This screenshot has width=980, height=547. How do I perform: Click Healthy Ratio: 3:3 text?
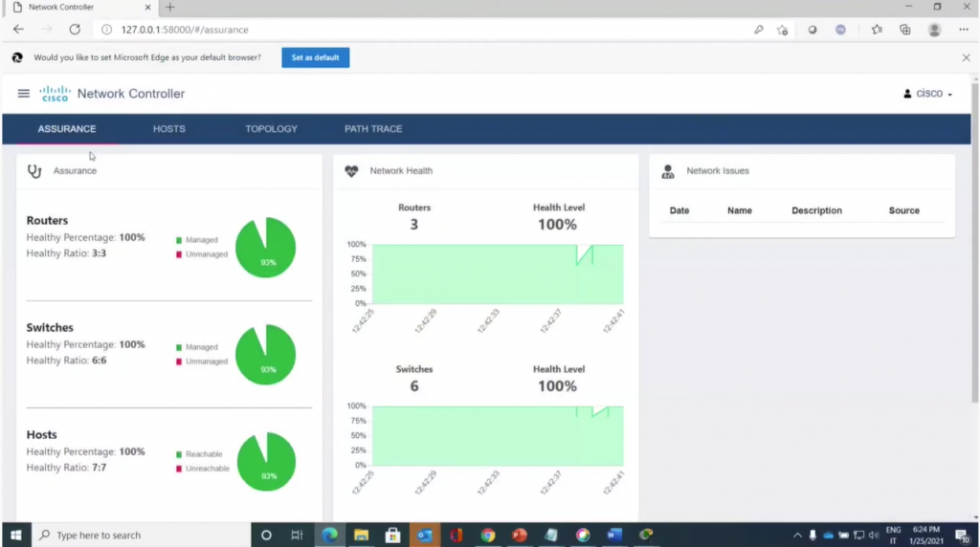click(66, 253)
